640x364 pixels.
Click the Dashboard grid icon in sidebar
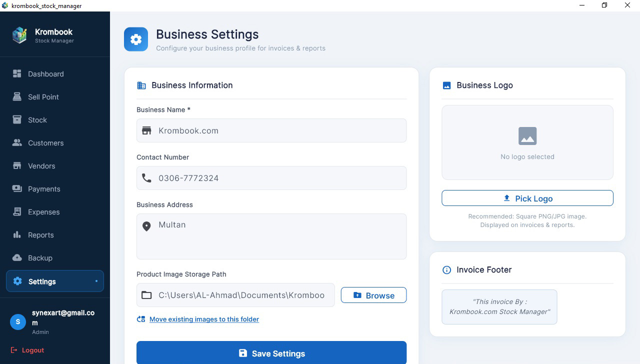[x=17, y=74]
